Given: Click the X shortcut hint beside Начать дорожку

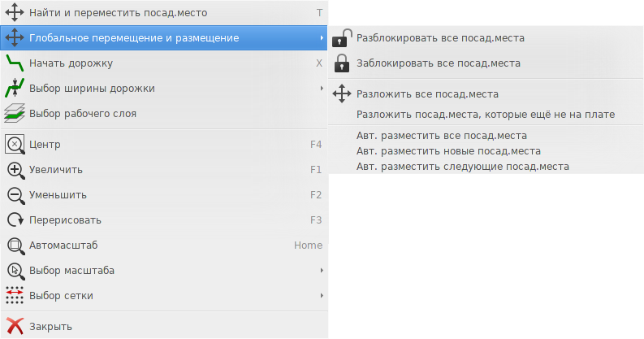Looking at the screenshot, I should [x=319, y=63].
